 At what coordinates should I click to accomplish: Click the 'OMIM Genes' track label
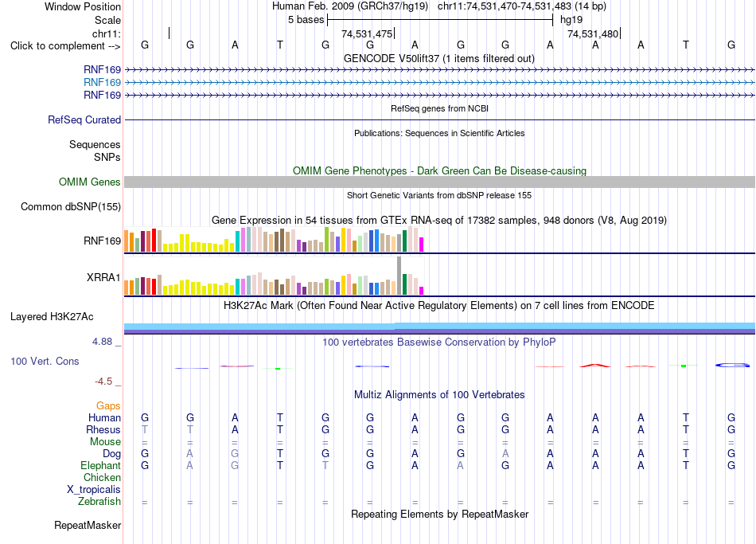pyautogui.click(x=90, y=182)
